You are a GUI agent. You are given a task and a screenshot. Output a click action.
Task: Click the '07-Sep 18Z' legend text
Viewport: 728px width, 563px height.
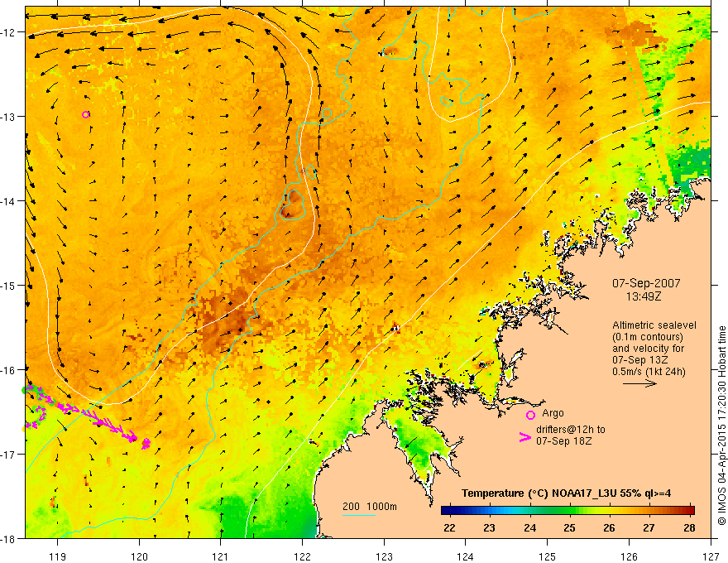(563, 441)
